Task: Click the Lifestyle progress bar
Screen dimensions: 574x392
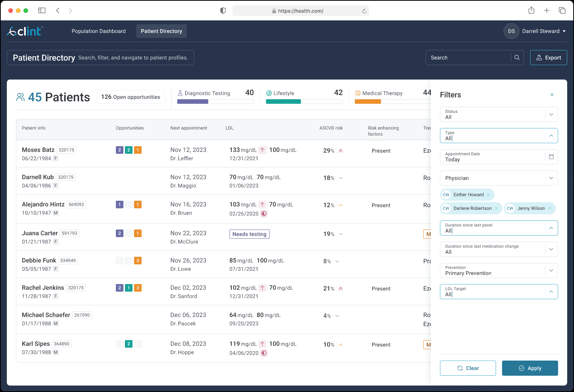Action: coord(304,102)
